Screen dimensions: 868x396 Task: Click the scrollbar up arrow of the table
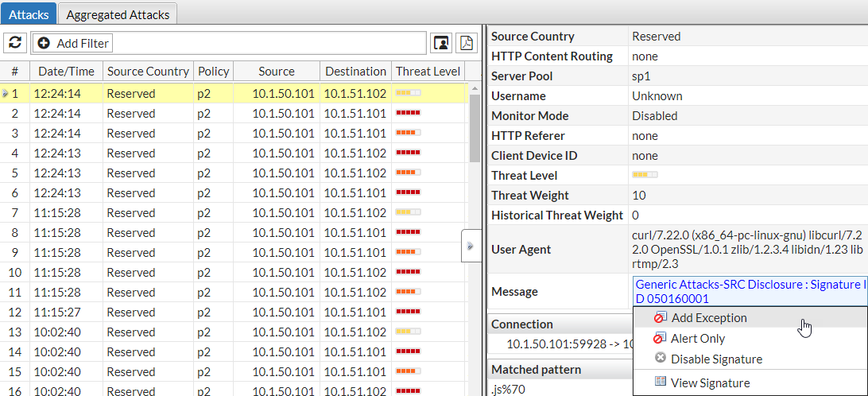point(475,88)
